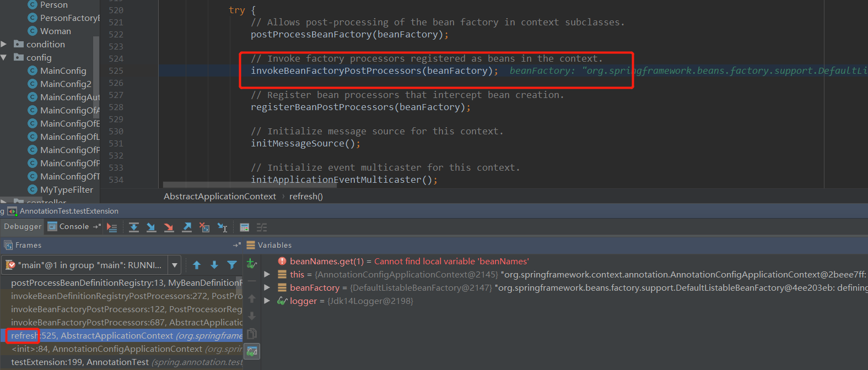Toggle the frames filter funnel icon

coord(232,265)
